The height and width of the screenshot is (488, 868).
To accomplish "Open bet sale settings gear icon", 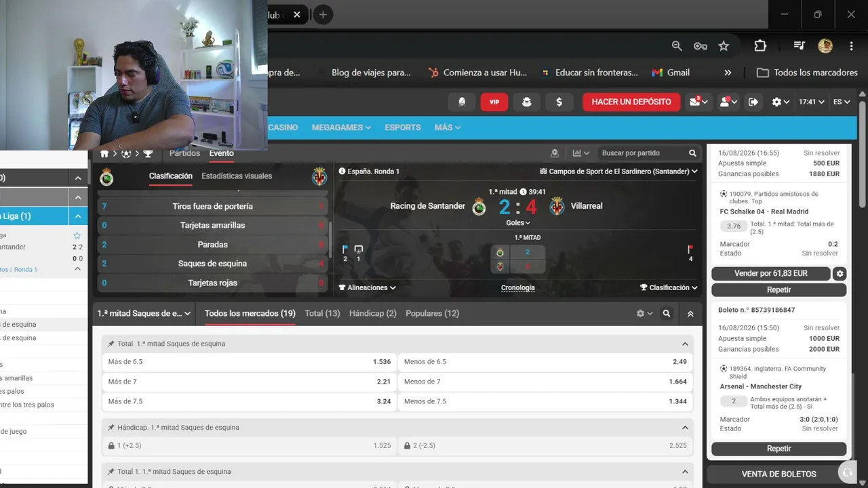I will (x=840, y=274).
